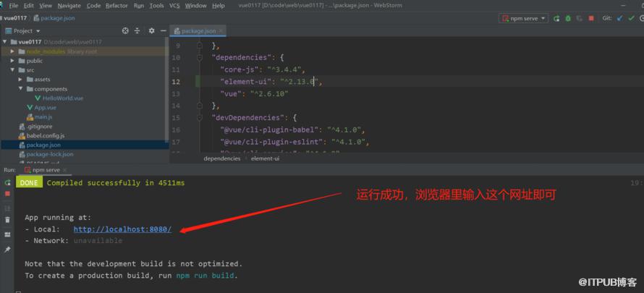
Task: Select main.js in the project tree
Action: point(43,117)
